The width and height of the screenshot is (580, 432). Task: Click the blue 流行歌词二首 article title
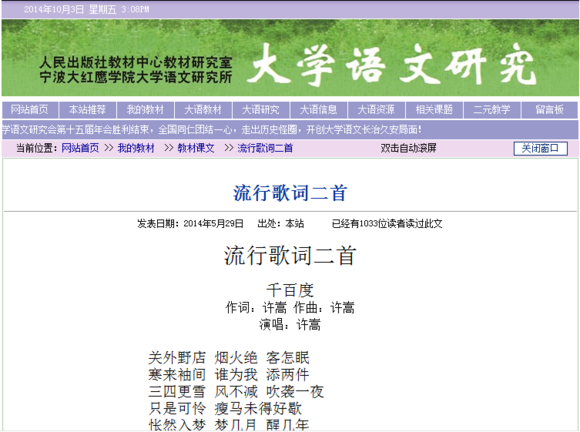[290, 193]
